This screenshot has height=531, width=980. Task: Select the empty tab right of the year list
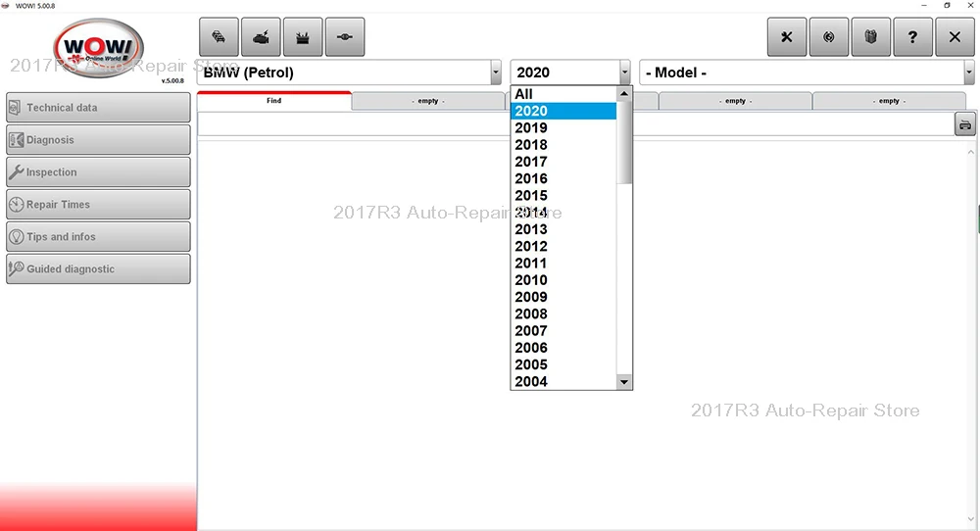pos(735,101)
